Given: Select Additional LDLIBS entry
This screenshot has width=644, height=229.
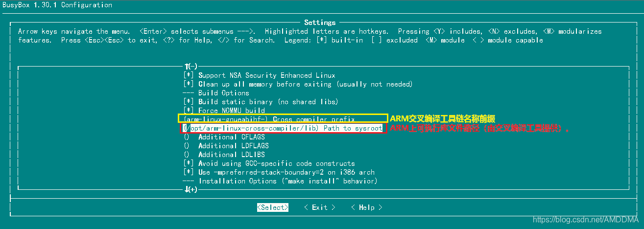Looking at the screenshot, I should [x=224, y=155].
